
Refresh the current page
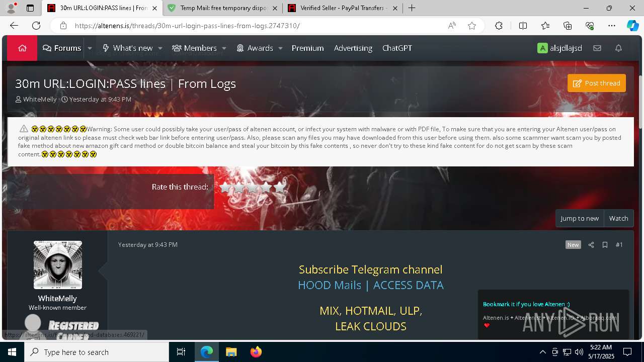pyautogui.click(x=36, y=26)
